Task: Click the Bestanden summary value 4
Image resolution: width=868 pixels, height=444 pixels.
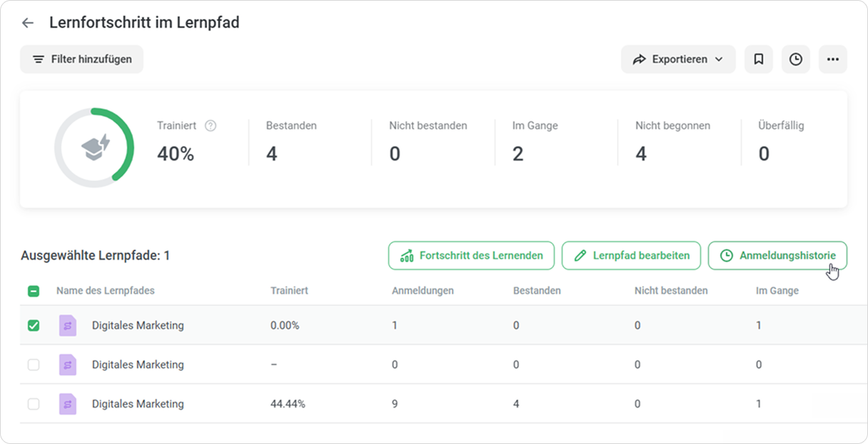Action: click(x=272, y=153)
